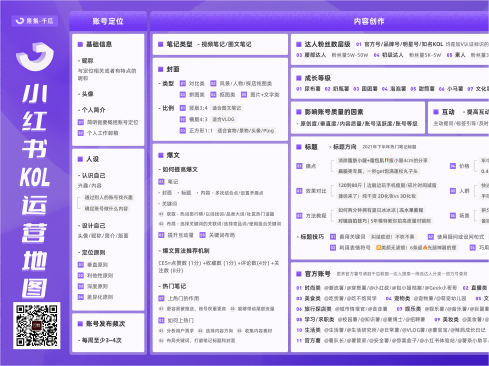Viewport: 489px width, 366px height.
Task: Select the 内容创作 column header
Action: pos(369,21)
